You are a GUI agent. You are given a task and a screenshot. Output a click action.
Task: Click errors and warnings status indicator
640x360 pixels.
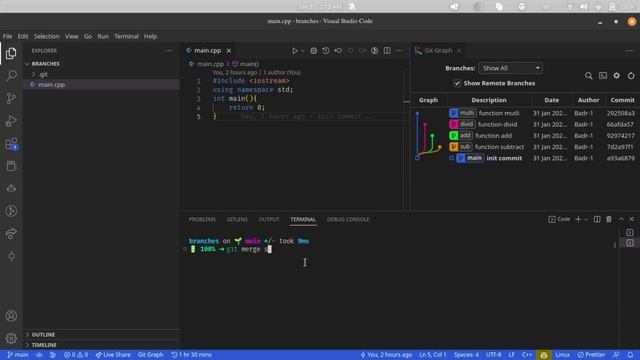[x=76, y=355]
